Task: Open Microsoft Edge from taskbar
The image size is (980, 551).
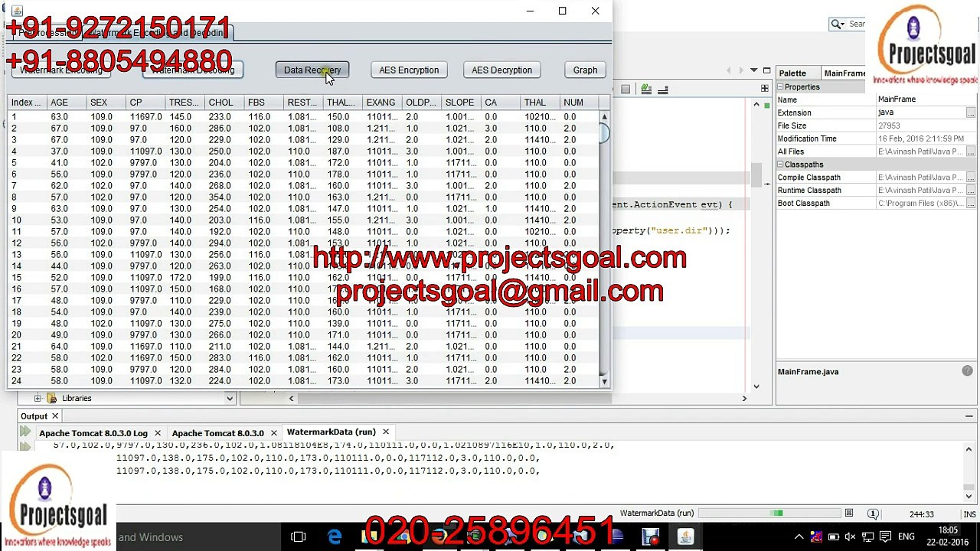Action: [335, 536]
